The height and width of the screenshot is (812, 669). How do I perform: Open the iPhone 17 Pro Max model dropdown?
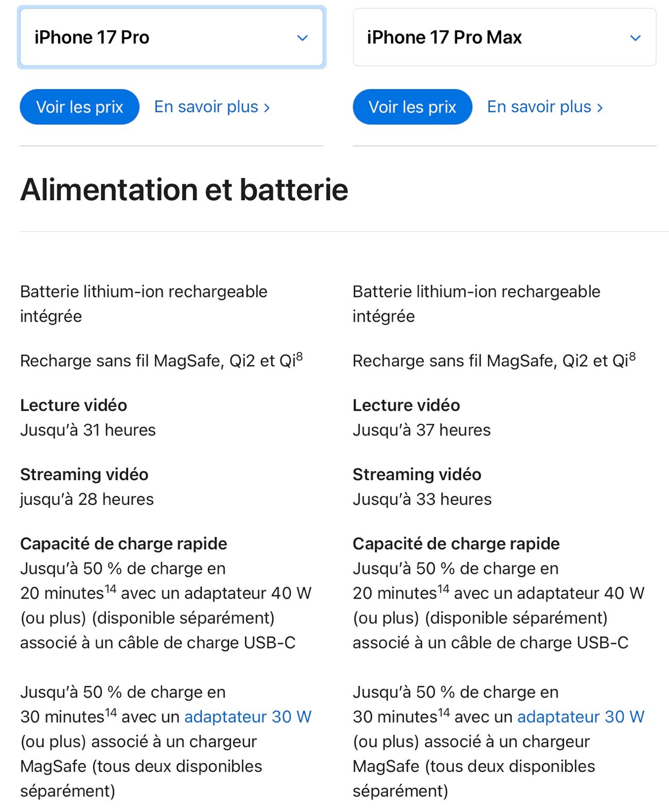click(x=504, y=37)
